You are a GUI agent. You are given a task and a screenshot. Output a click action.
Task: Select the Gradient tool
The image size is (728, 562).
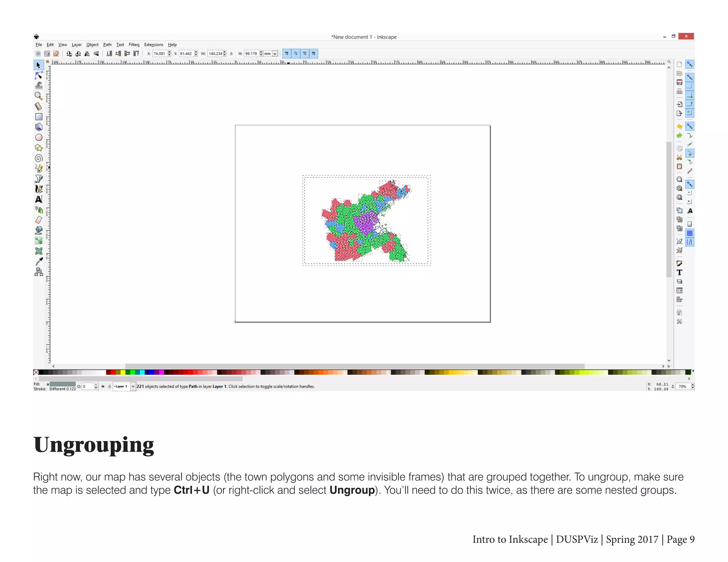tap(38, 241)
